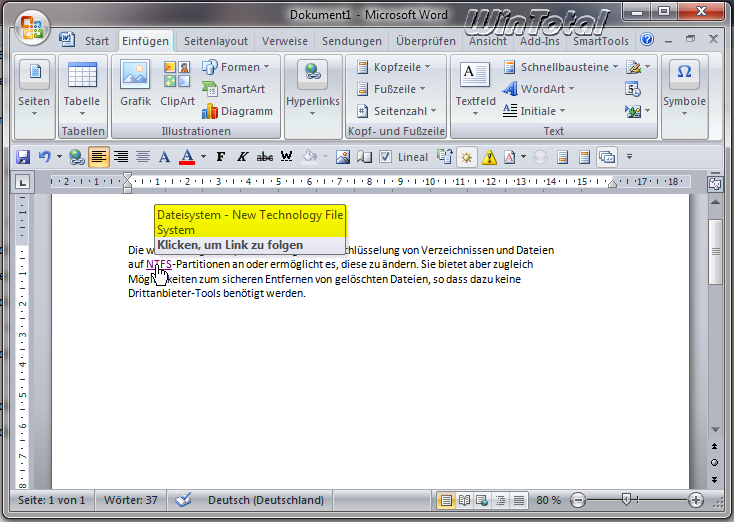Viewport: 734px width, 522px height.
Task: Click the spell check status icon
Action: point(183,500)
